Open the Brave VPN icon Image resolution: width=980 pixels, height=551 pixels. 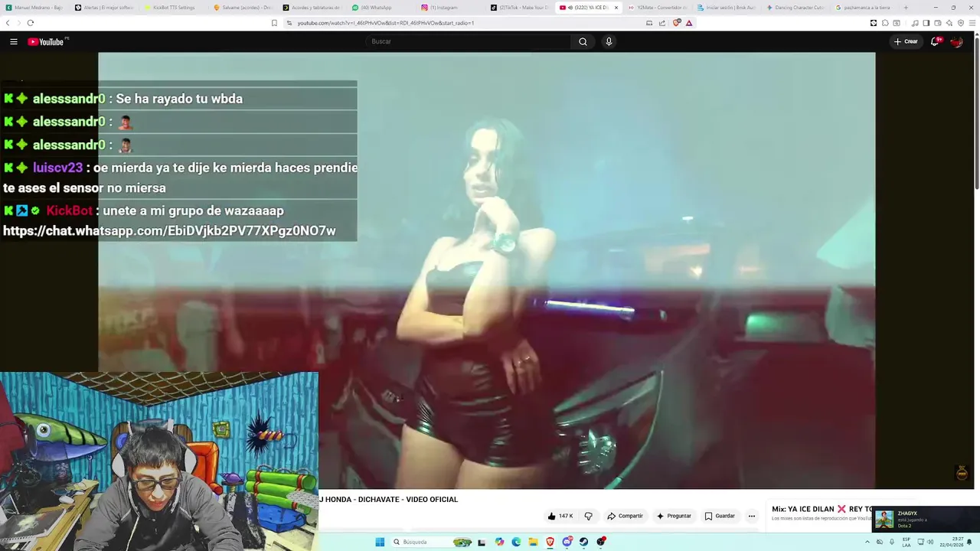tap(960, 23)
